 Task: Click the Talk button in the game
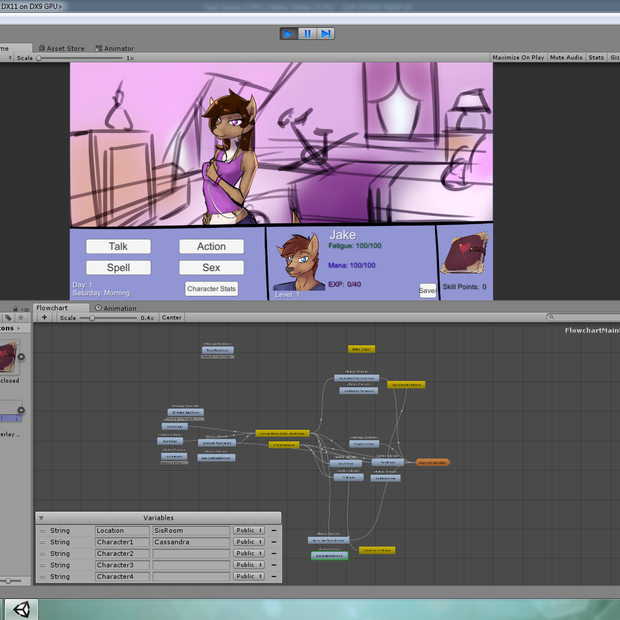click(x=118, y=246)
